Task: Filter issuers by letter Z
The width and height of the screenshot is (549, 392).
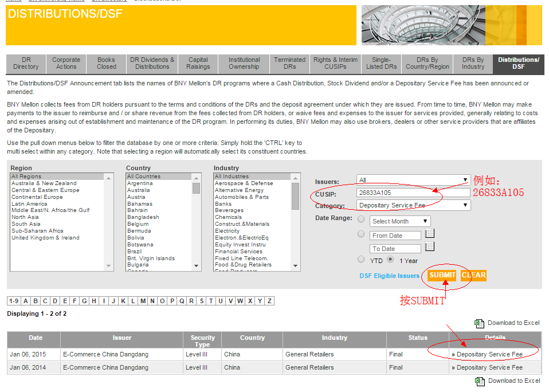Action: click(269, 301)
